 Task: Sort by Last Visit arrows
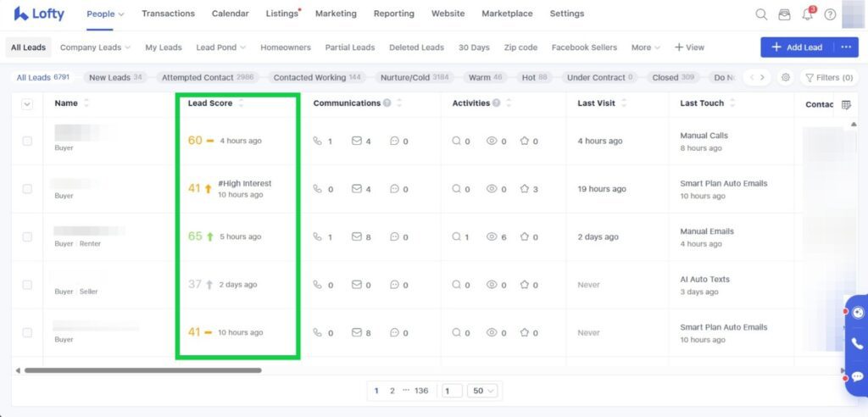[624, 103]
